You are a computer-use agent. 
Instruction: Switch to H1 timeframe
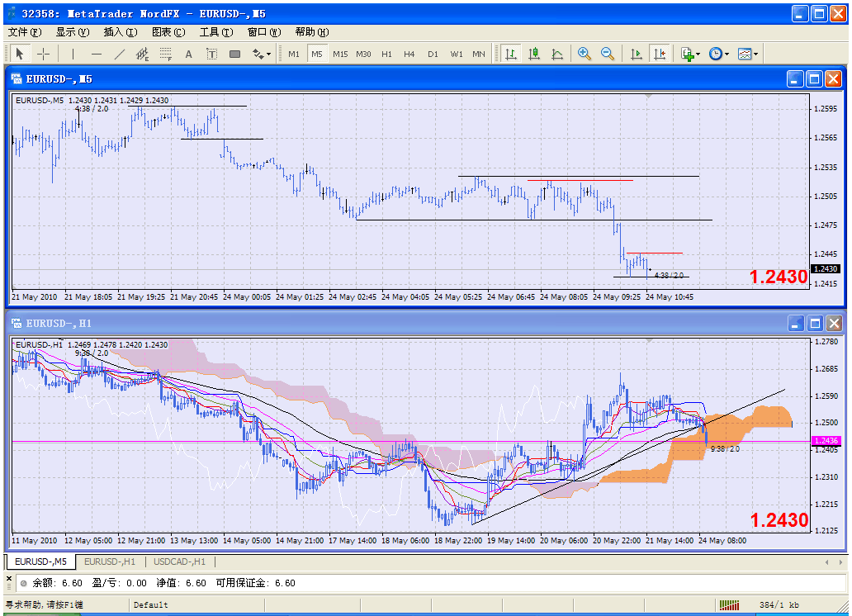click(x=387, y=54)
